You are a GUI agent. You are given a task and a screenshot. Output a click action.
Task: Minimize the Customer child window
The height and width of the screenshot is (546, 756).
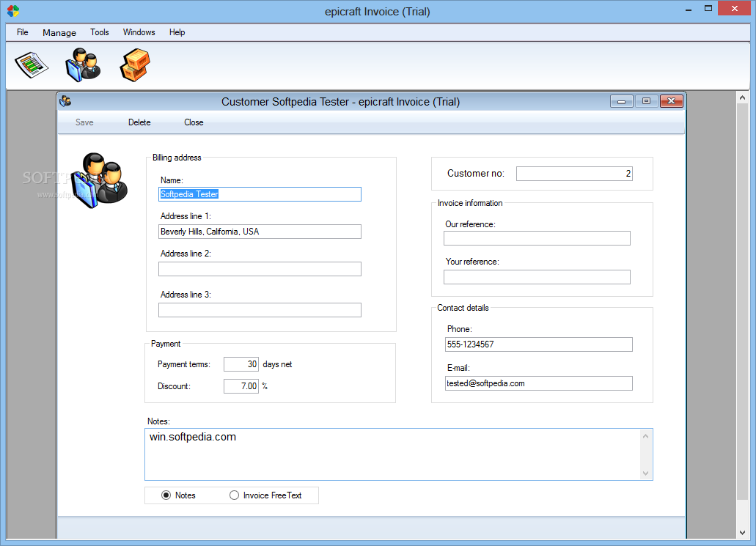pos(622,101)
